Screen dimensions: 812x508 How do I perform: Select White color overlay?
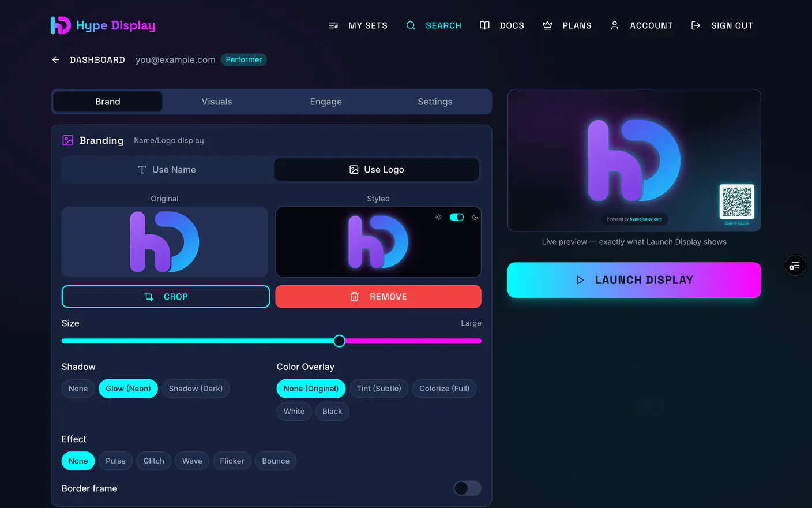tap(294, 412)
